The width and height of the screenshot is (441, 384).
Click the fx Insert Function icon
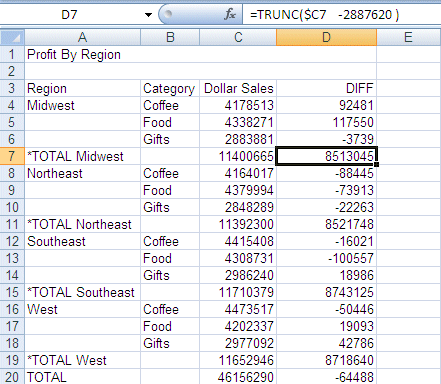coord(230,14)
